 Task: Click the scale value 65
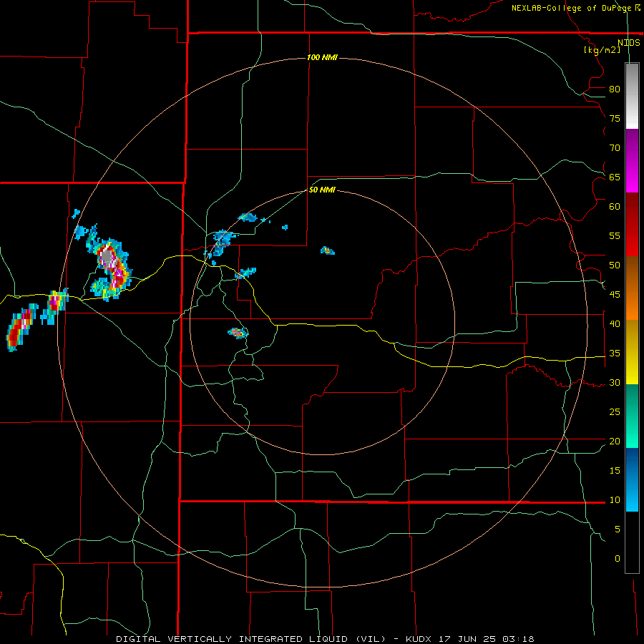(615, 177)
